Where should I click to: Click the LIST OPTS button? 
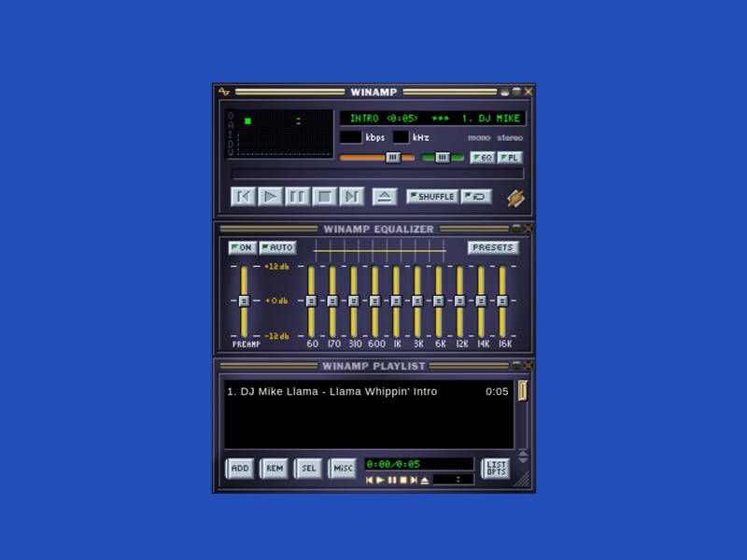click(x=496, y=468)
